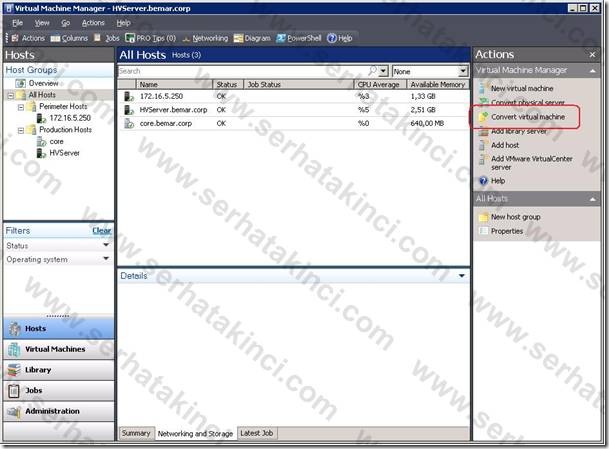Image resolution: width=609 pixels, height=449 pixels.
Task: Open the Go menu
Action: tap(66, 23)
